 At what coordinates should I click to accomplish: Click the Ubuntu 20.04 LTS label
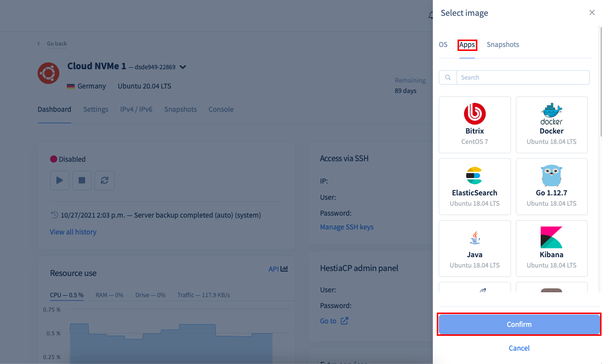144,86
